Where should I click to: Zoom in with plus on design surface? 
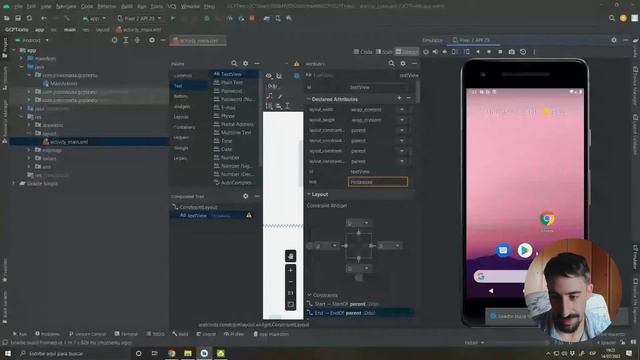pyautogui.click(x=291, y=270)
